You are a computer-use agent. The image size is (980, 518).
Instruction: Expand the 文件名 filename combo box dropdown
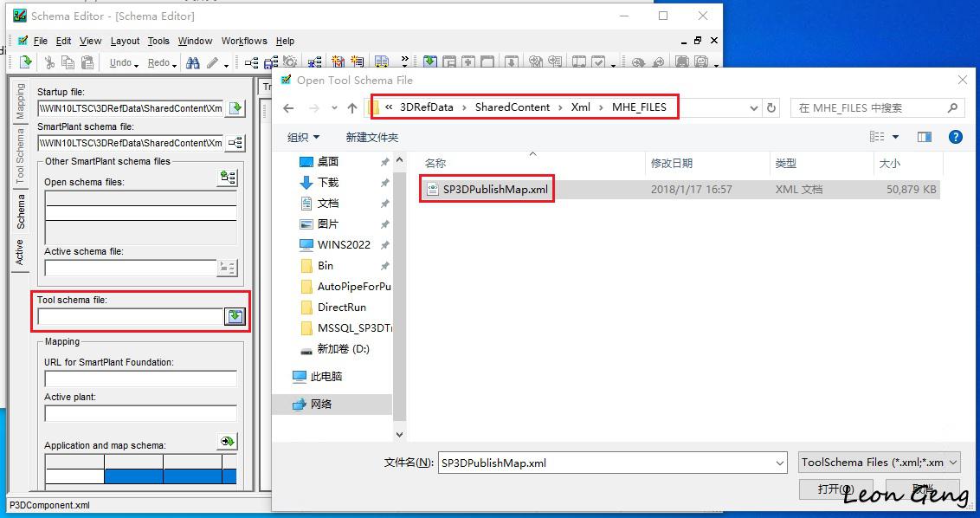780,463
